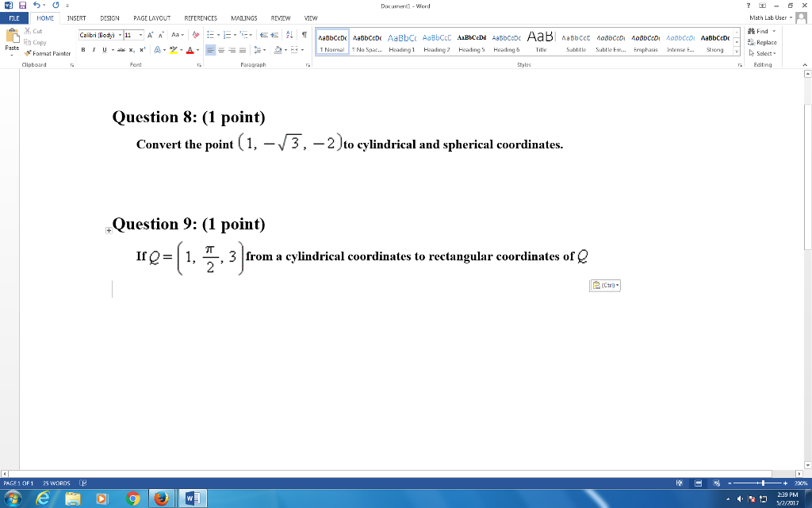Click the Replace button in Editing

(x=762, y=42)
